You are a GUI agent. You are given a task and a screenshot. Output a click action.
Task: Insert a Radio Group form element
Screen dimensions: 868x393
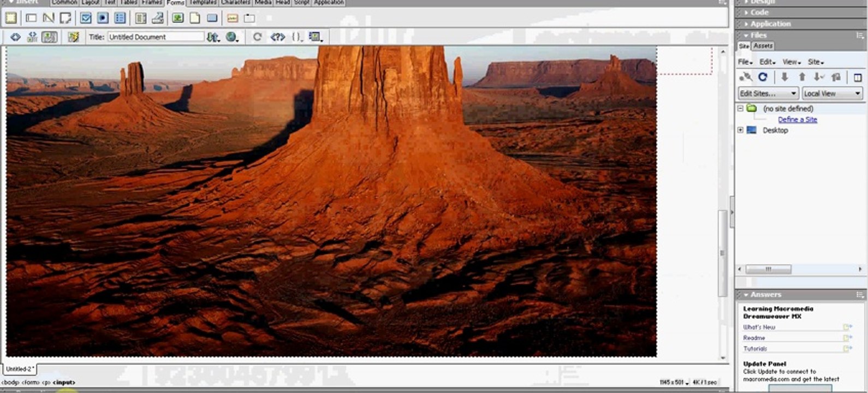120,18
